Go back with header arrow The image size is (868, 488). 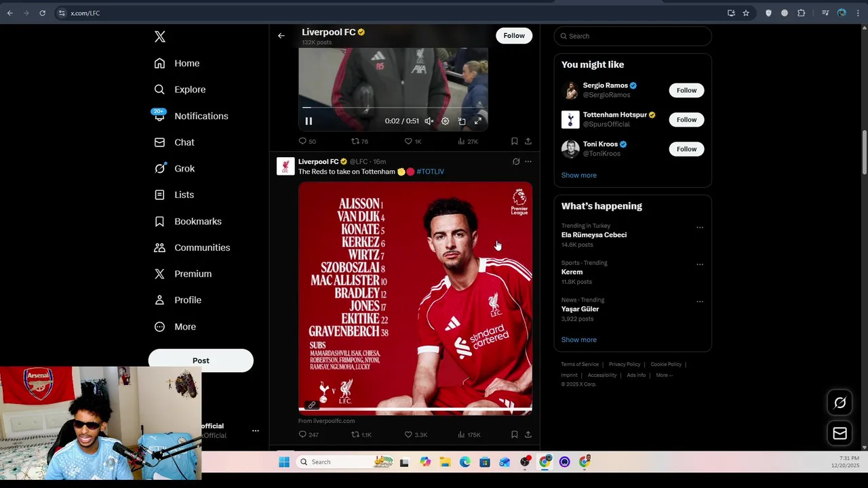pos(281,36)
